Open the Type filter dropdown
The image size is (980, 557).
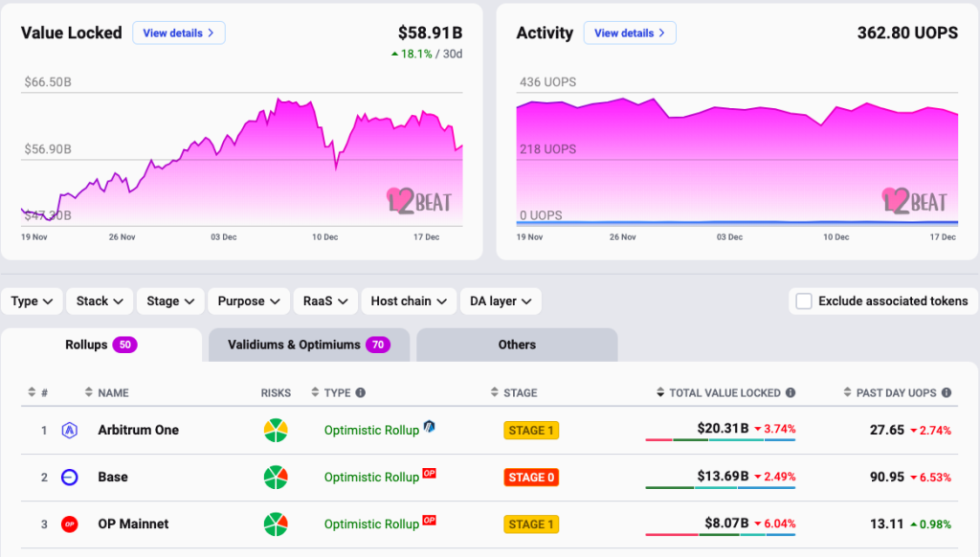(32, 301)
